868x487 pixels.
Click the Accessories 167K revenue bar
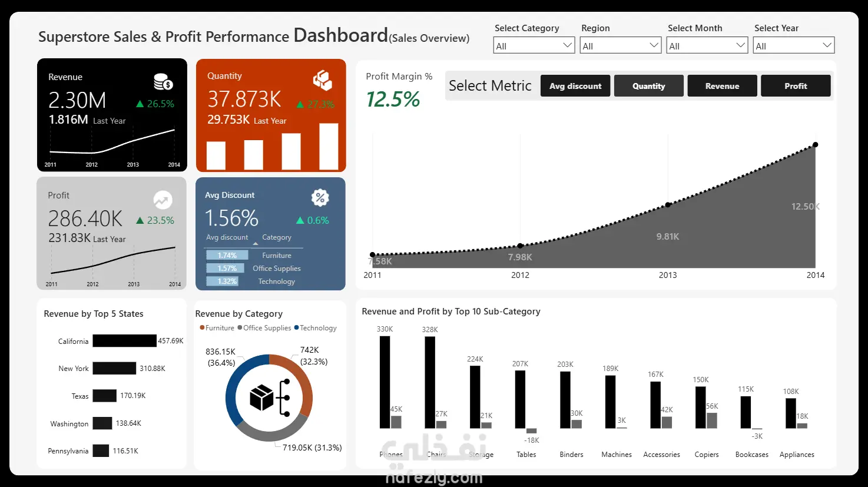(655, 405)
